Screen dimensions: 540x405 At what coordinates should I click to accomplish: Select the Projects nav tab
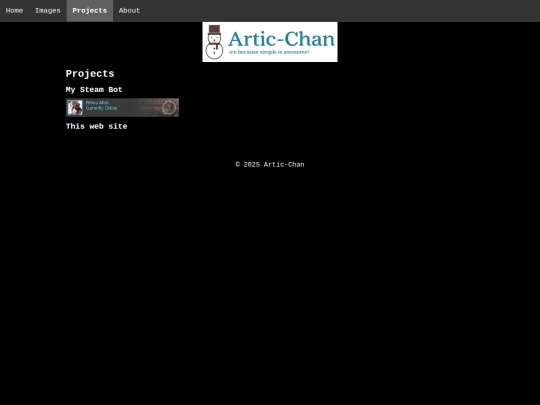coord(90,11)
